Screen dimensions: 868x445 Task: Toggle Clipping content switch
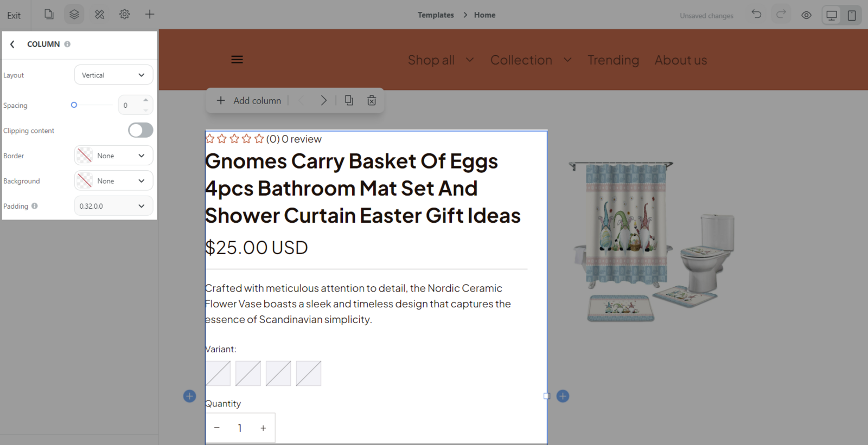141,130
